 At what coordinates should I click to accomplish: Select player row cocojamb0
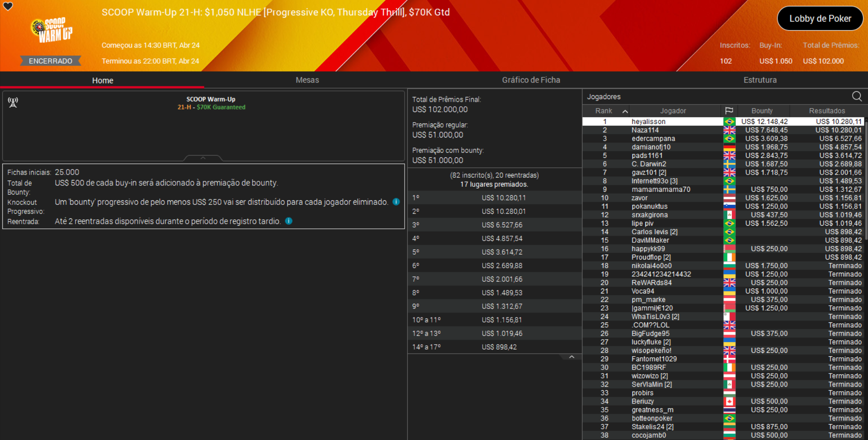[723, 435]
